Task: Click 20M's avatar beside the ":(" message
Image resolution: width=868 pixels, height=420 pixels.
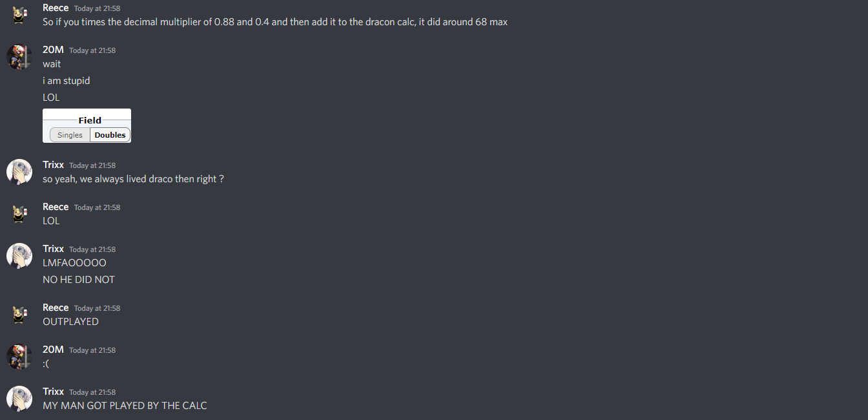Action: [x=19, y=357]
